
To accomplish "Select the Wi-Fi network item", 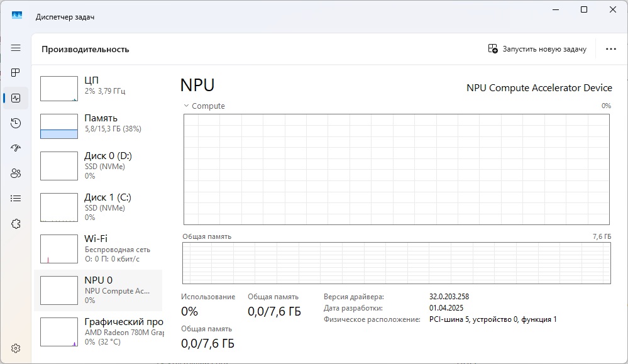I will pos(98,248).
